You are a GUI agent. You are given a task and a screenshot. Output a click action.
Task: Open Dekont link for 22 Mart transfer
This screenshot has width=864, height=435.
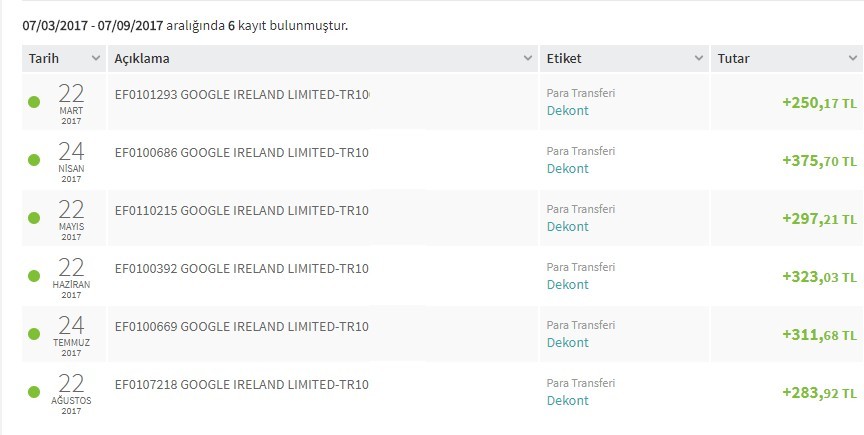tap(568, 110)
